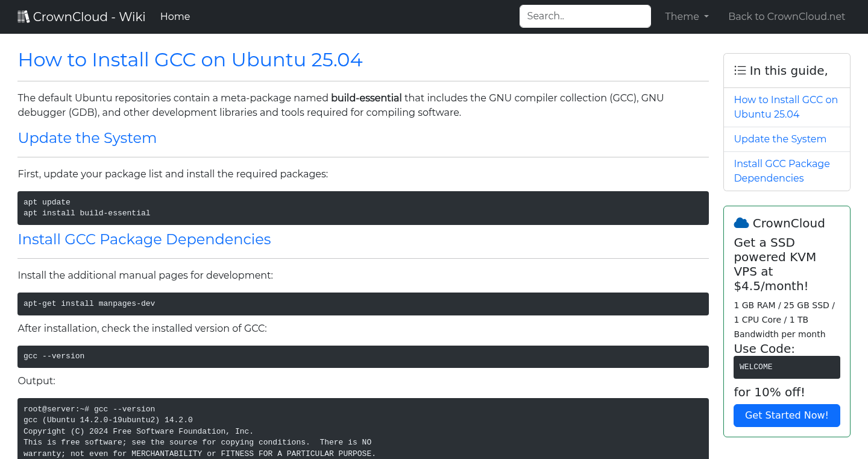Image resolution: width=868 pixels, height=459 pixels.
Task: Click the CrownCloud Wiki books logo icon
Action: tap(24, 16)
